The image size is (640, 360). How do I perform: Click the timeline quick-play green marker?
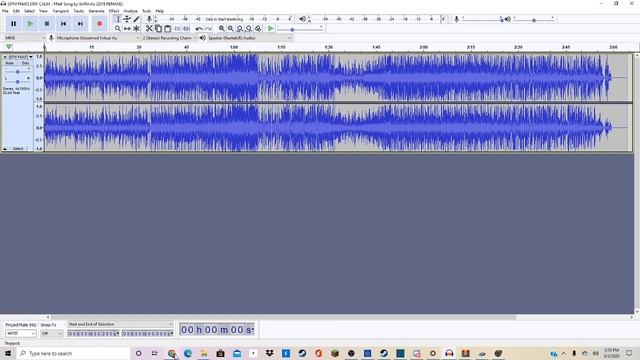tap(9, 47)
